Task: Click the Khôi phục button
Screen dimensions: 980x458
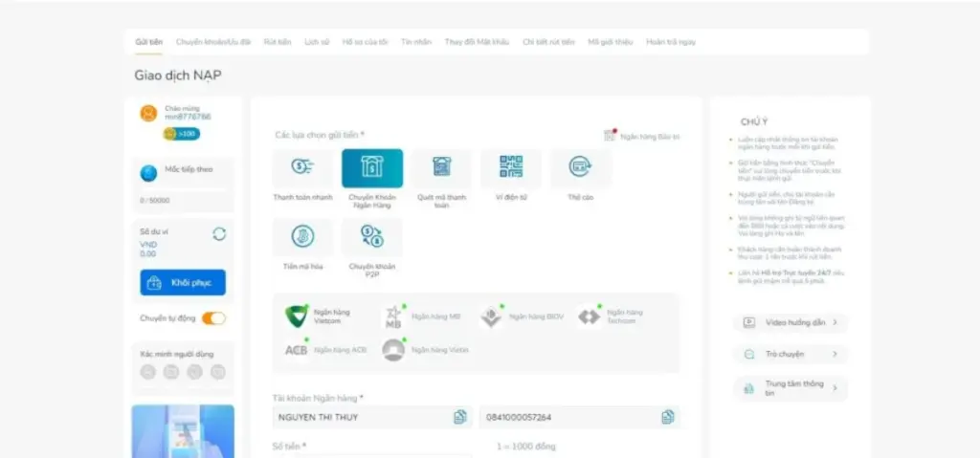Action: tap(183, 283)
